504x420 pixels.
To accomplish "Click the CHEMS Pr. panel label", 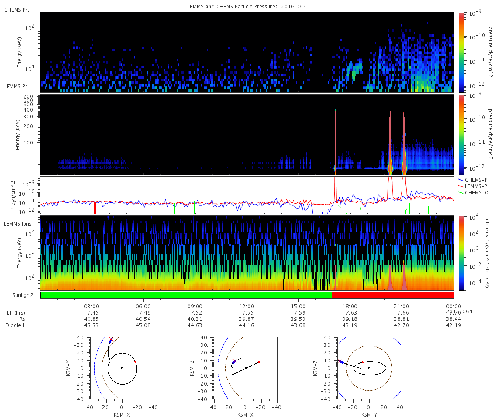I will pos(16,10).
